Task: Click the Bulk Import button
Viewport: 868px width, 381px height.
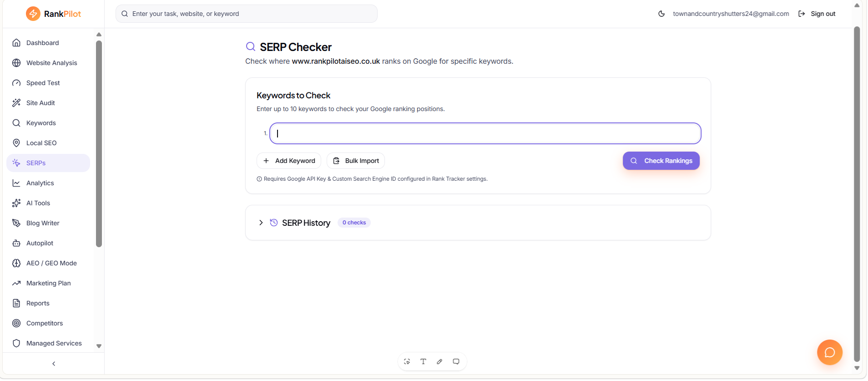Action: pyautogui.click(x=356, y=161)
